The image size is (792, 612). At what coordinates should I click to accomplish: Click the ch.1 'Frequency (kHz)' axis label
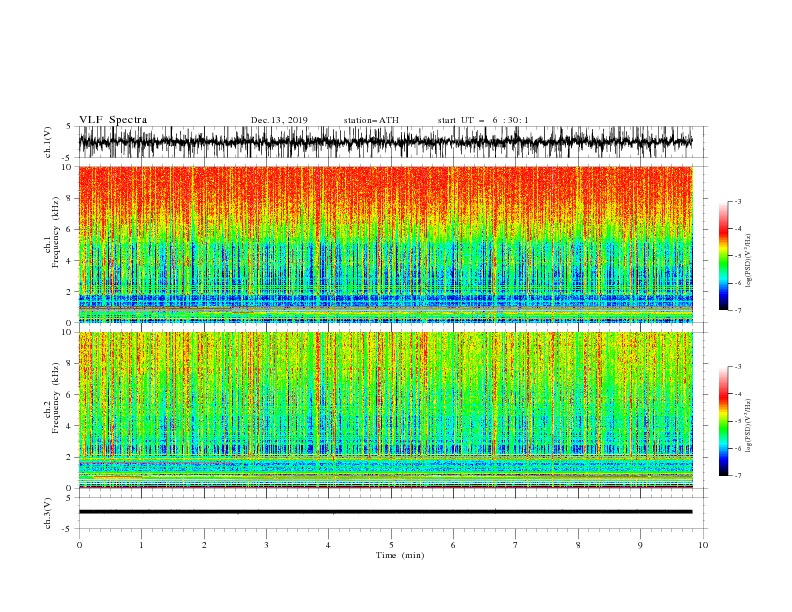[56, 232]
